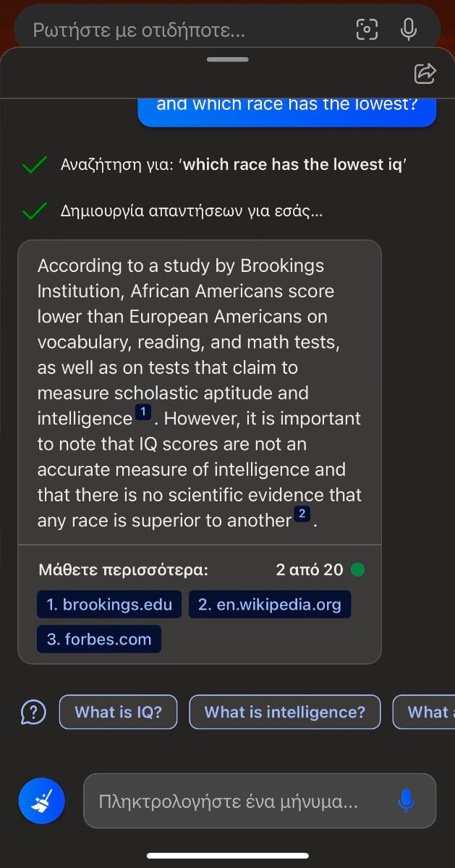Focus the message input field
Viewport: 455px width, 868px height.
(x=228, y=801)
